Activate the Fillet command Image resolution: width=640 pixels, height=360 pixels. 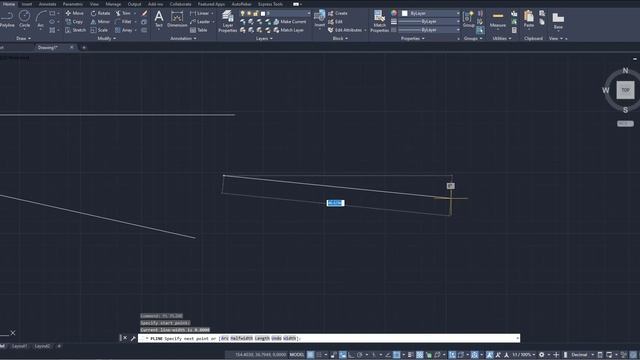123,22
